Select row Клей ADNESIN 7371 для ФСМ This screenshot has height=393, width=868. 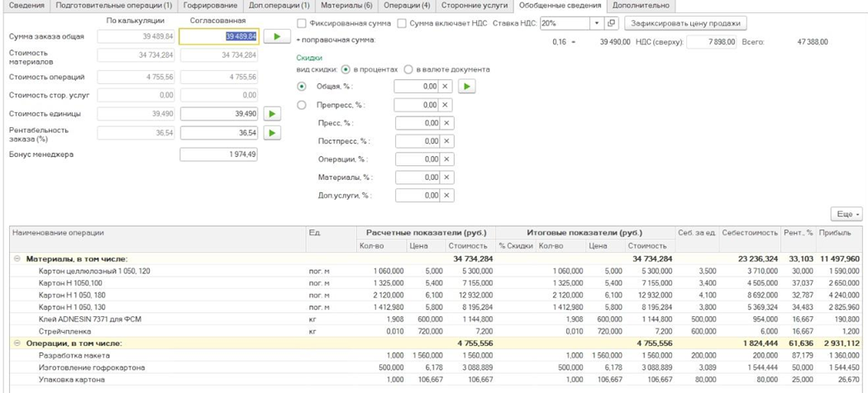pyautogui.click(x=434, y=320)
